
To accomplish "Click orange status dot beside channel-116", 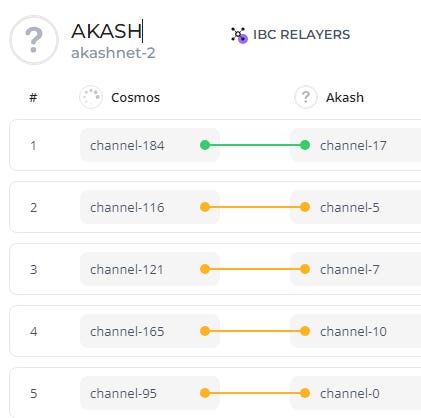I will click(205, 207).
